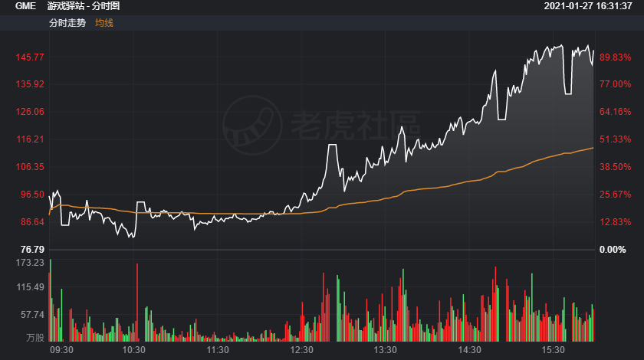
Task: Click the 126.06 price axis label
Action: point(30,112)
